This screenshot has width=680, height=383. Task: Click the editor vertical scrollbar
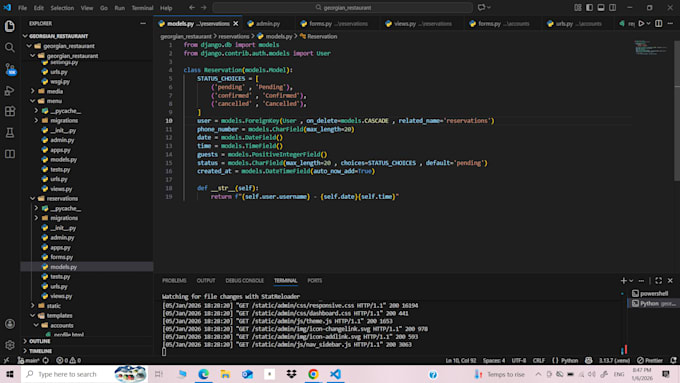(x=677, y=111)
